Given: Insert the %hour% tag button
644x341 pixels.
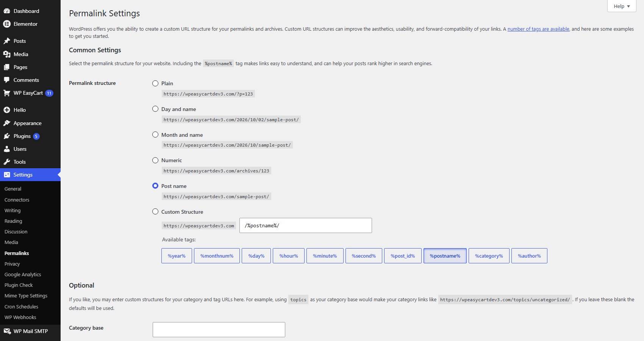Looking at the screenshot, I should (x=289, y=256).
